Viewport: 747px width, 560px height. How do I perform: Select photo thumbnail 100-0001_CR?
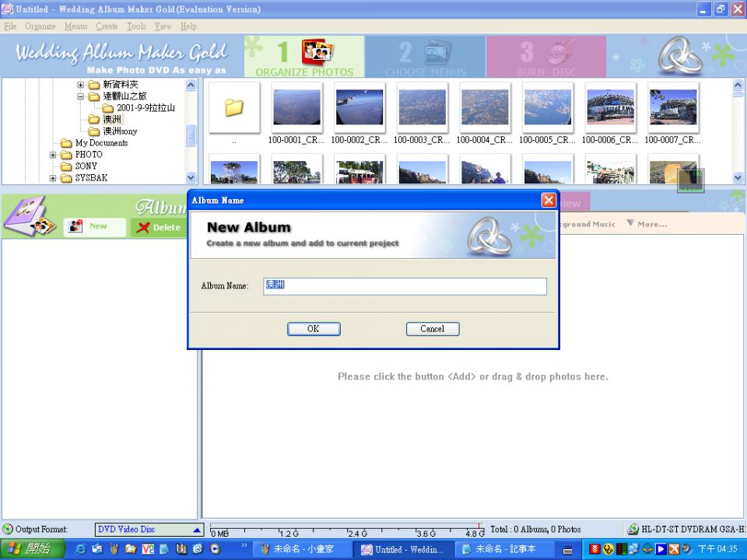(296, 107)
